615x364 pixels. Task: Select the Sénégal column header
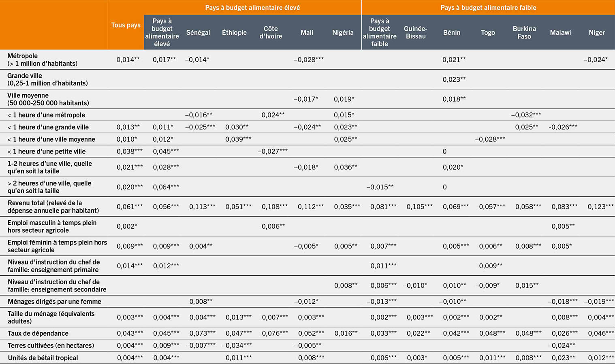tap(198, 32)
